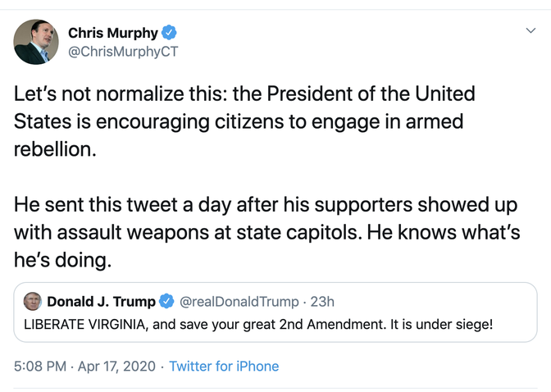Open the Donald J. Trump name in quoted tweet
Screen dimensions: 551x392
[x=101, y=301]
